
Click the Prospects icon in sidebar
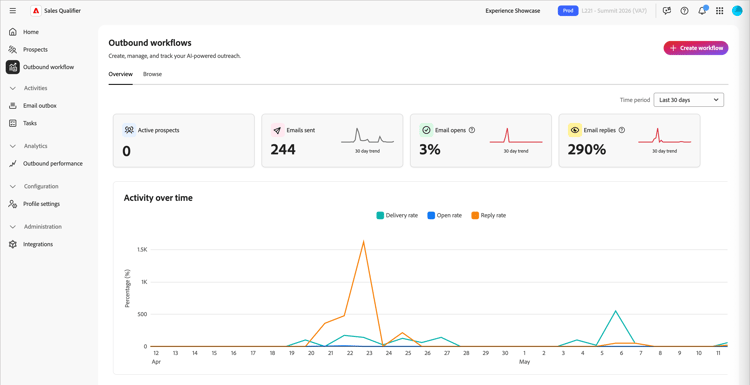(13, 49)
